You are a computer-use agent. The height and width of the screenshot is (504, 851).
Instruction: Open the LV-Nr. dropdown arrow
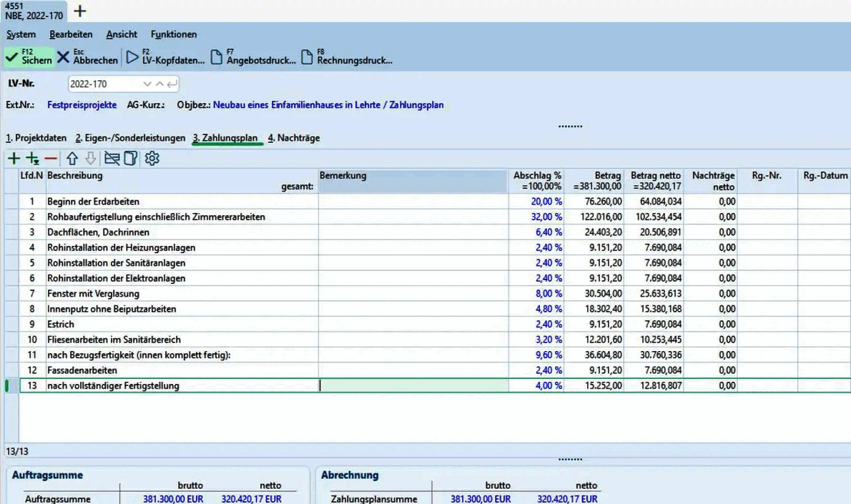pos(147,84)
